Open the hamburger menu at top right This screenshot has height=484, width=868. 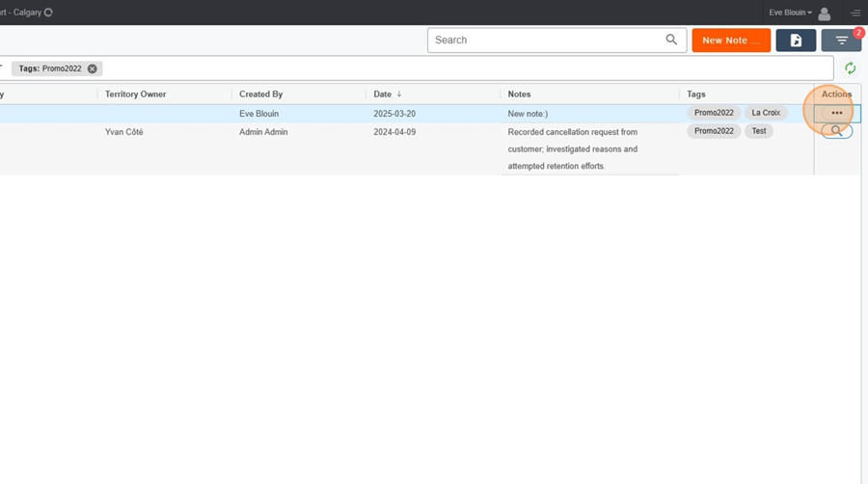(855, 13)
